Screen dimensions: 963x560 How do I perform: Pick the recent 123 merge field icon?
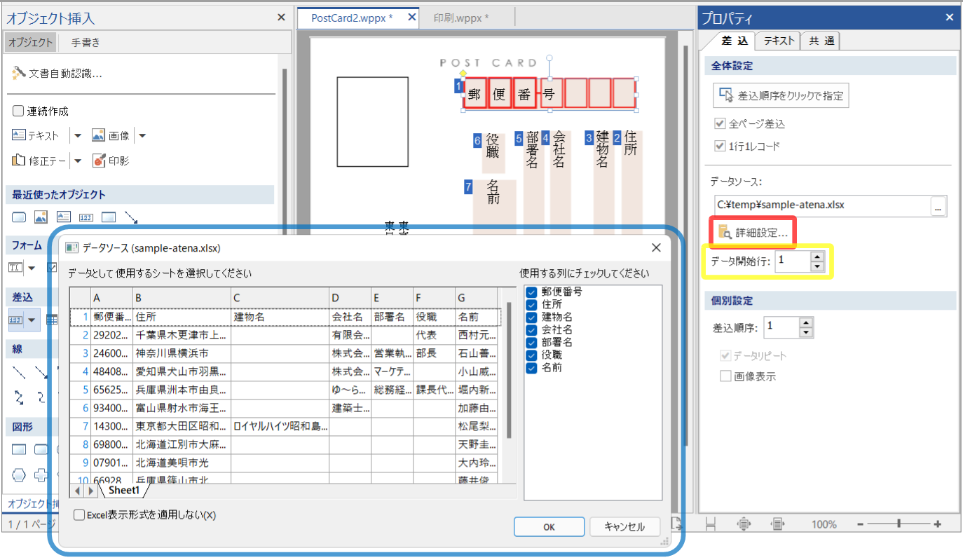(x=86, y=217)
